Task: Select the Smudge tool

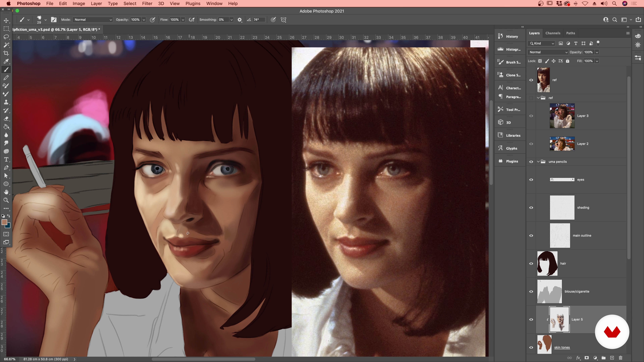Action: (x=6, y=143)
